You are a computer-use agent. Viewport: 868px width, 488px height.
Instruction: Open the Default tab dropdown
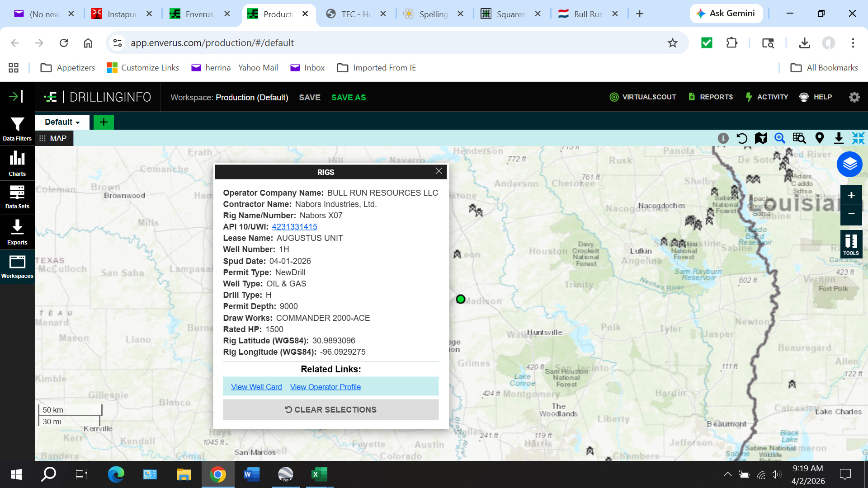(x=62, y=122)
